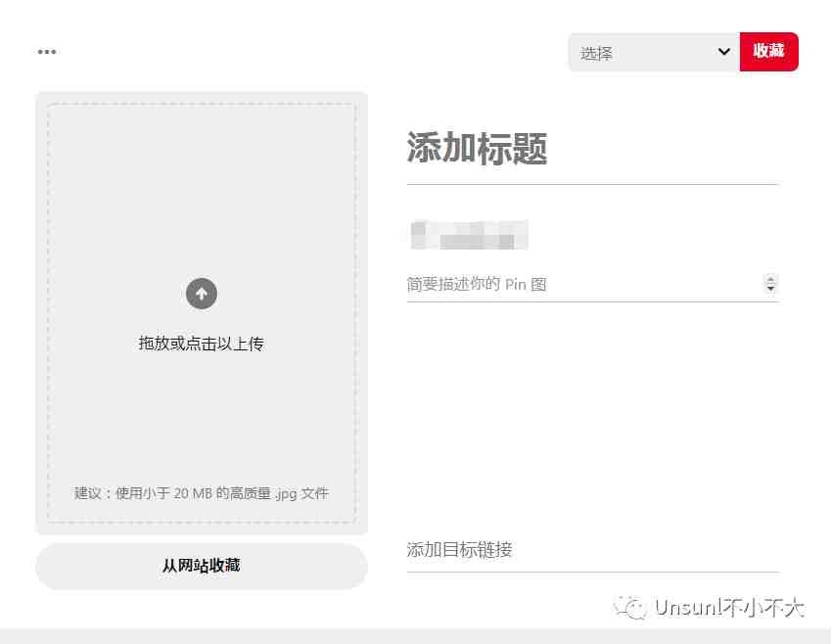Click the blurred user profile name
Viewport: 831px width, 644px height.
coord(469,234)
